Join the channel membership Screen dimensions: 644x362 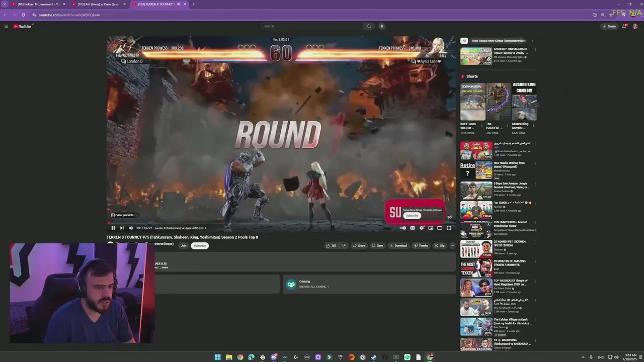(184, 245)
